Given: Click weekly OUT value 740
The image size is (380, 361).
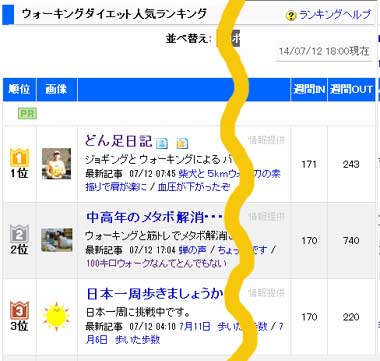Looking at the screenshot, I should (x=351, y=241).
